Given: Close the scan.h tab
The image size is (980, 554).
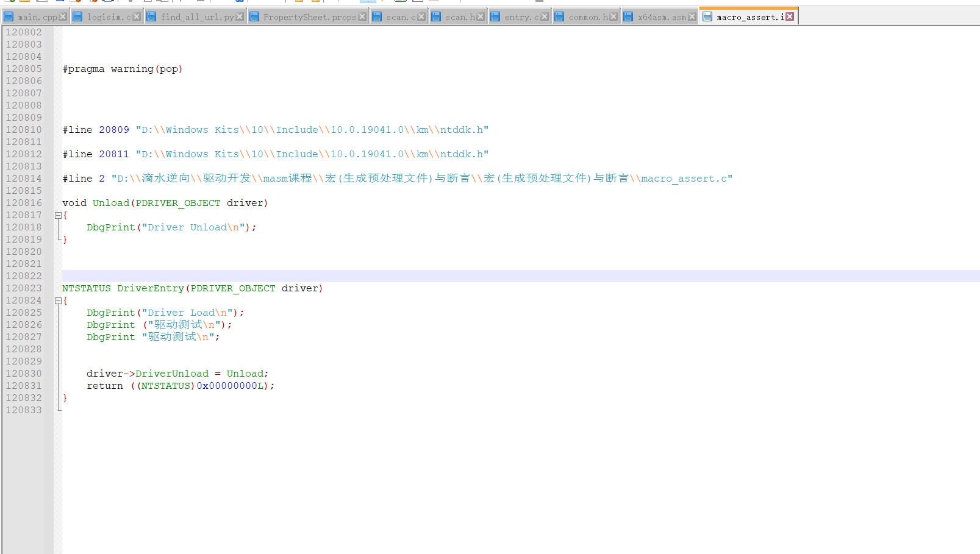Looking at the screenshot, I should click(x=481, y=16).
